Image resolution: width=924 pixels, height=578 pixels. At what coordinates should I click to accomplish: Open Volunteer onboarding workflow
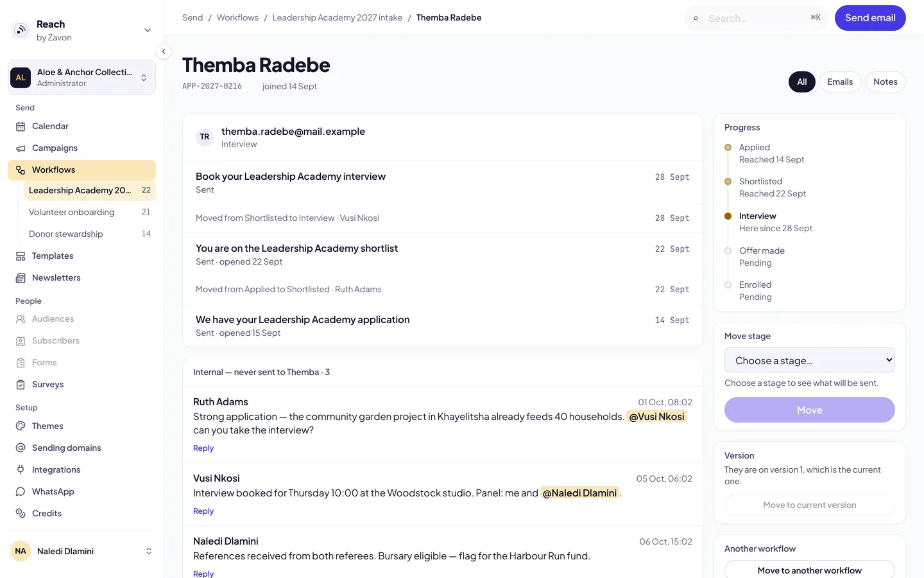pyautogui.click(x=90, y=213)
